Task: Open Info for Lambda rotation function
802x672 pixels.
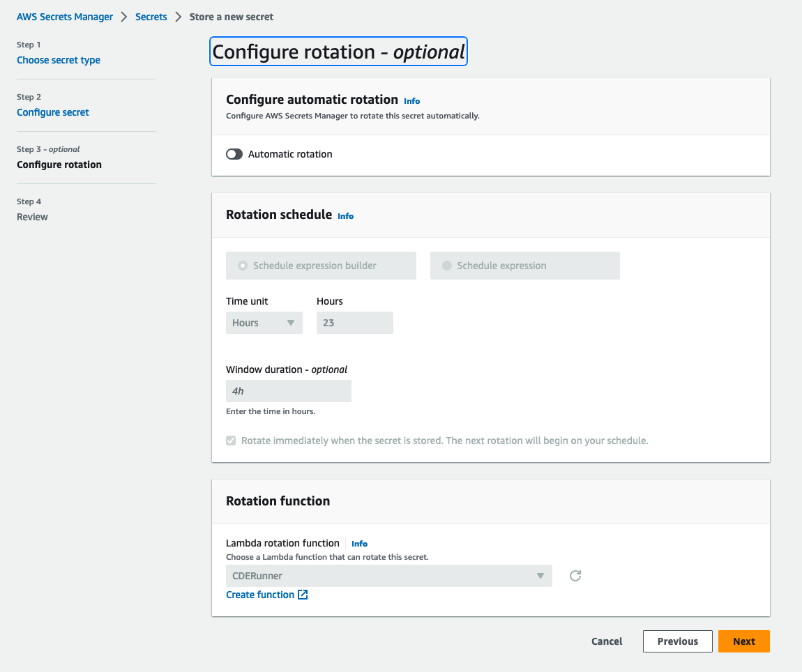Action: click(x=359, y=544)
